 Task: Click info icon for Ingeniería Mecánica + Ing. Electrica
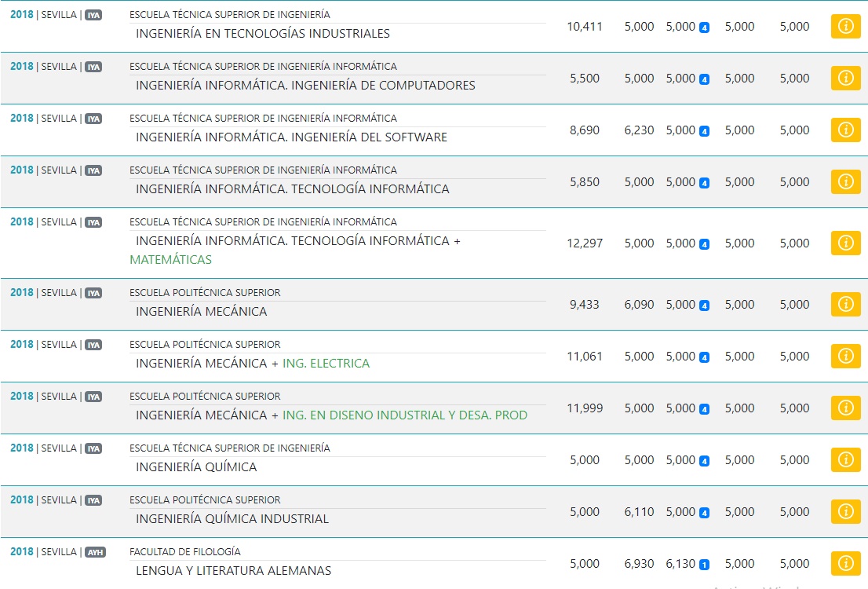(845, 356)
